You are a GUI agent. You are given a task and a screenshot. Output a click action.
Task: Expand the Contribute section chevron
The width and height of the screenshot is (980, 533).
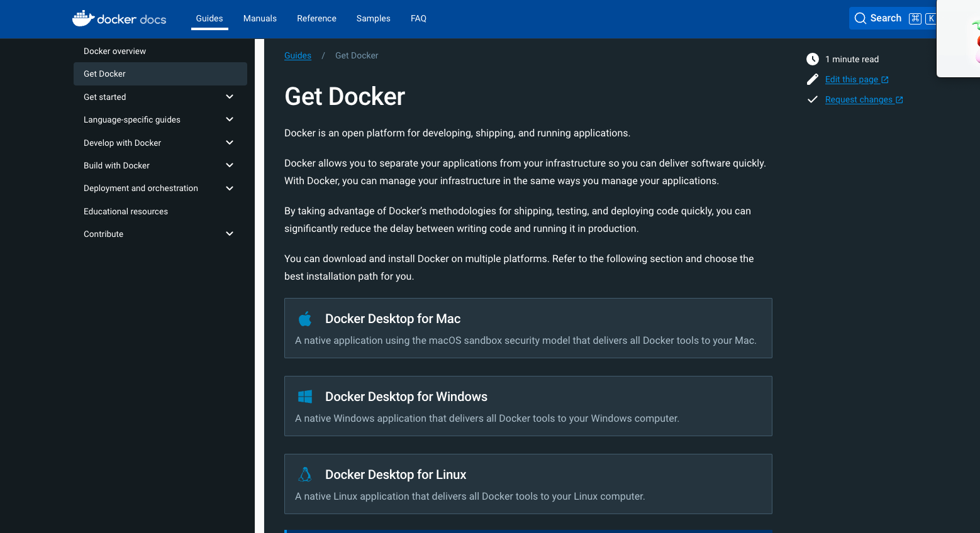pos(230,234)
